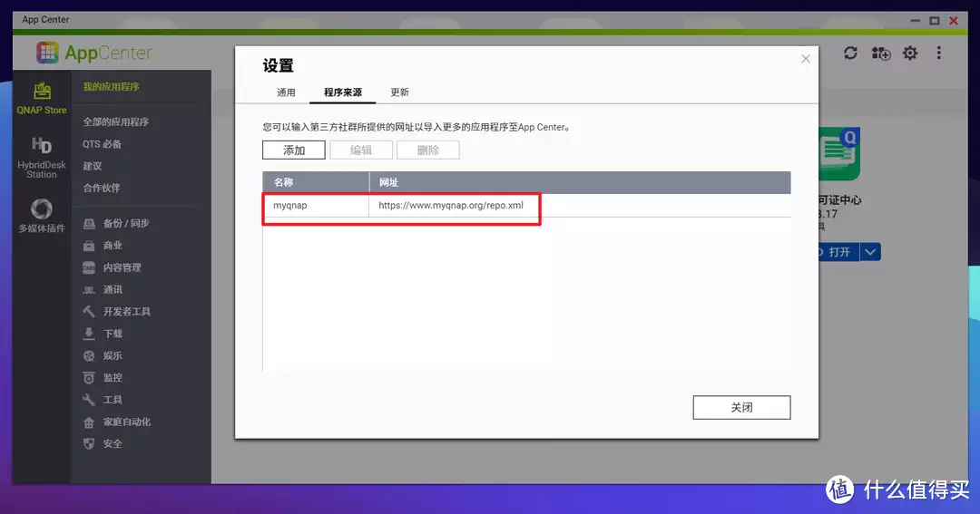The image size is (980, 514).
Task: Click the 打开 button behind dialog
Action: tap(838, 252)
